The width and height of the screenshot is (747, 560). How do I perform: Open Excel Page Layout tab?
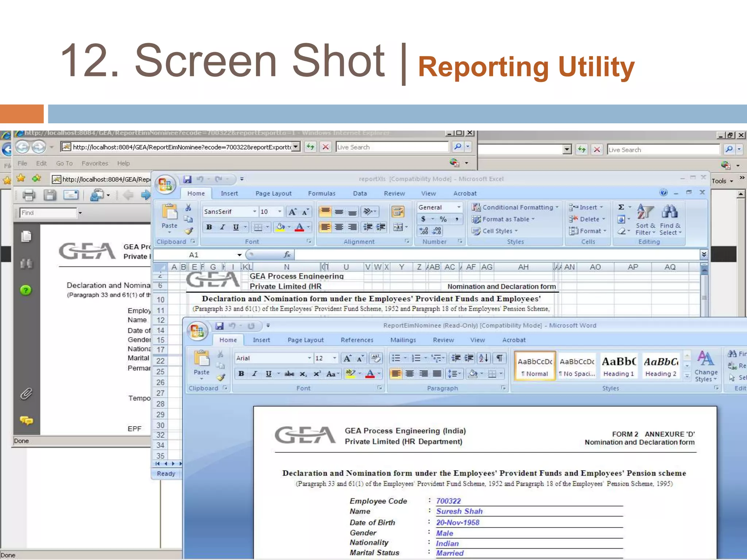click(274, 194)
